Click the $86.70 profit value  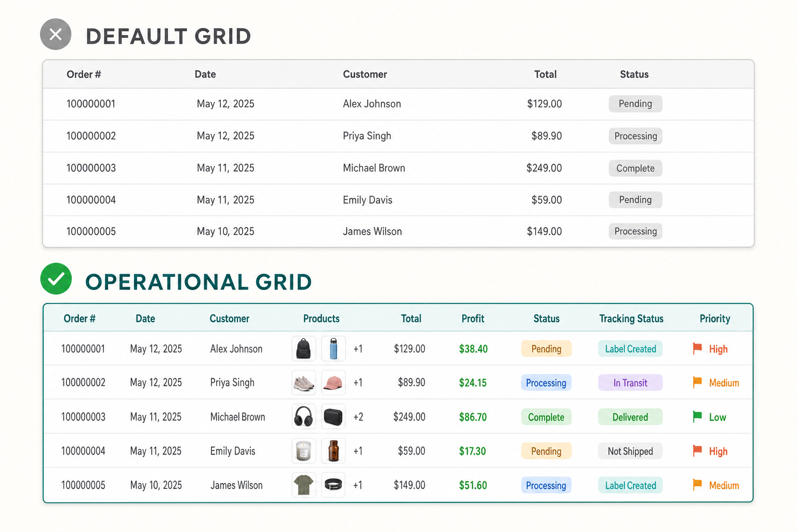coord(473,417)
